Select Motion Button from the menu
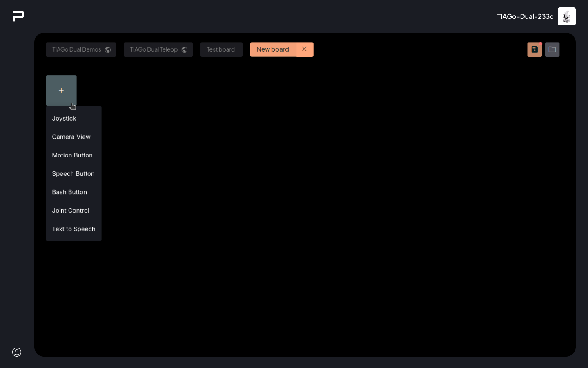Image resolution: width=588 pixels, height=368 pixels. click(x=72, y=155)
